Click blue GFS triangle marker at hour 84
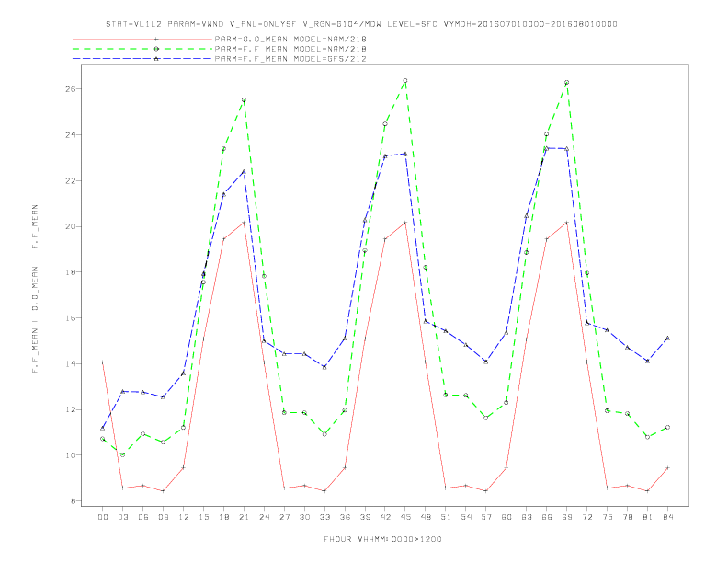The height and width of the screenshot is (563, 728). coord(667,339)
